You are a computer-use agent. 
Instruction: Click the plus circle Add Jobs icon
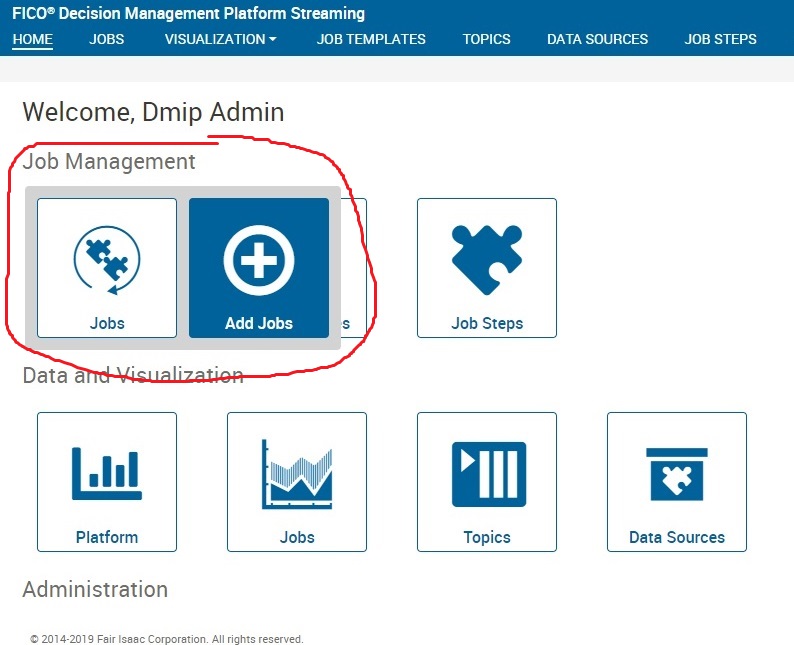tap(259, 260)
